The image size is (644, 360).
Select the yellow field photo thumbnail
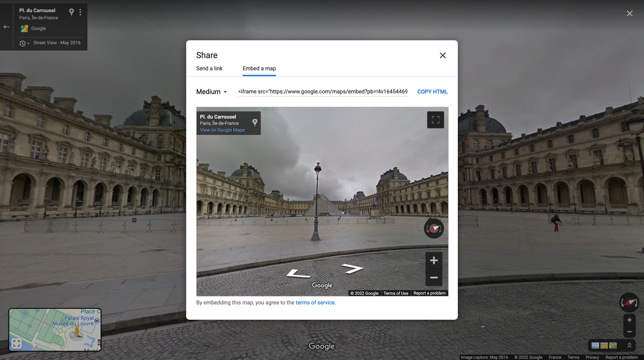coord(604,345)
